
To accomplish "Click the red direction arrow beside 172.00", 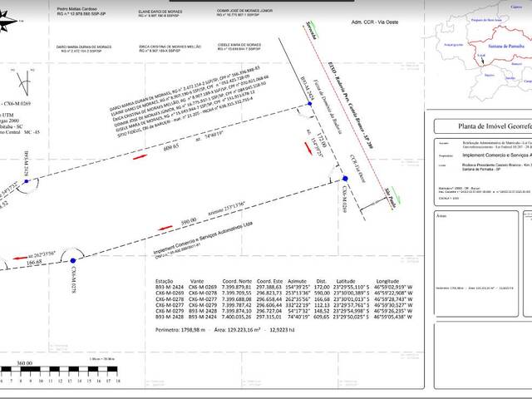I will (x=308, y=149).
